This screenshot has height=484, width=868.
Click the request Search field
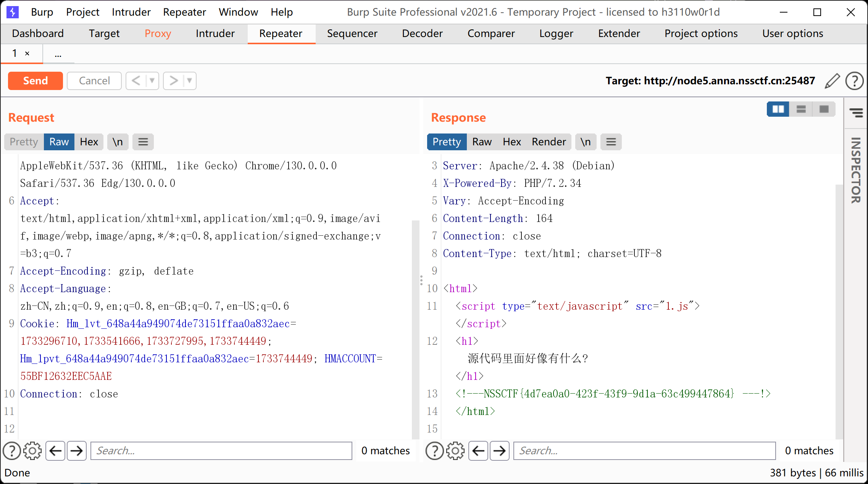[221, 451]
